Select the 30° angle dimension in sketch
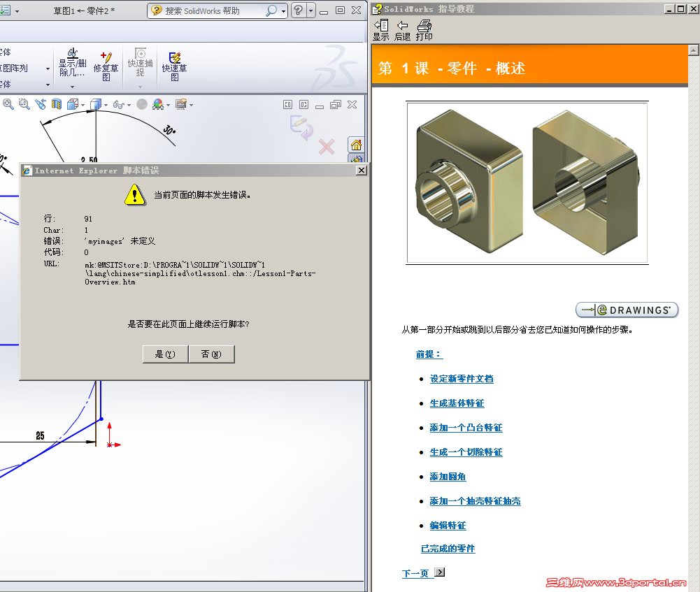700x592 pixels. (169, 130)
